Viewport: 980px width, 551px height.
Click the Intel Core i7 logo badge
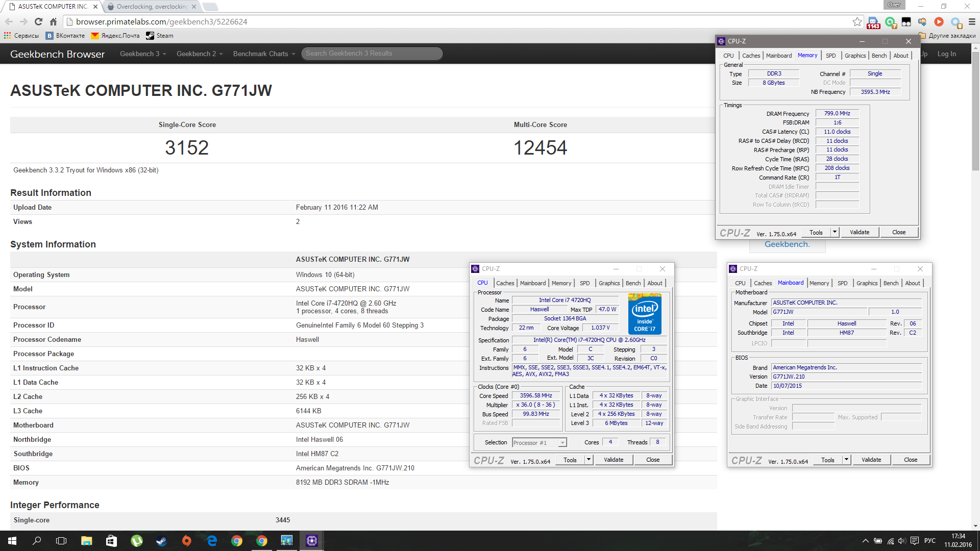click(x=645, y=314)
